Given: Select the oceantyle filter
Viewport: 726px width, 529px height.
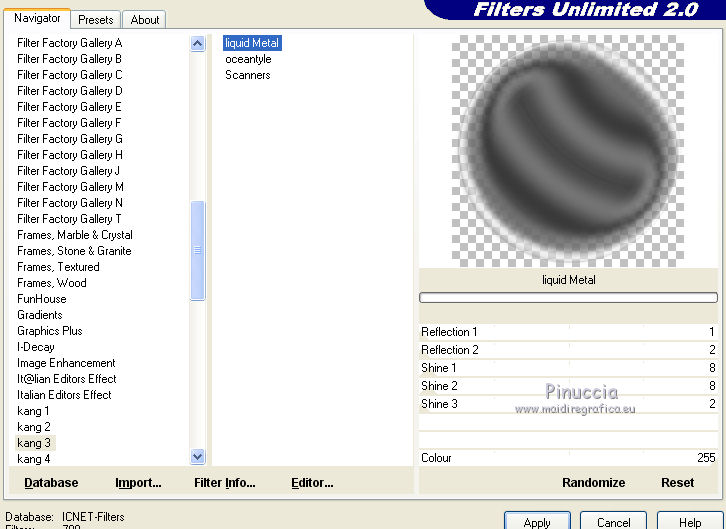Looking at the screenshot, I should click(248, 59).
